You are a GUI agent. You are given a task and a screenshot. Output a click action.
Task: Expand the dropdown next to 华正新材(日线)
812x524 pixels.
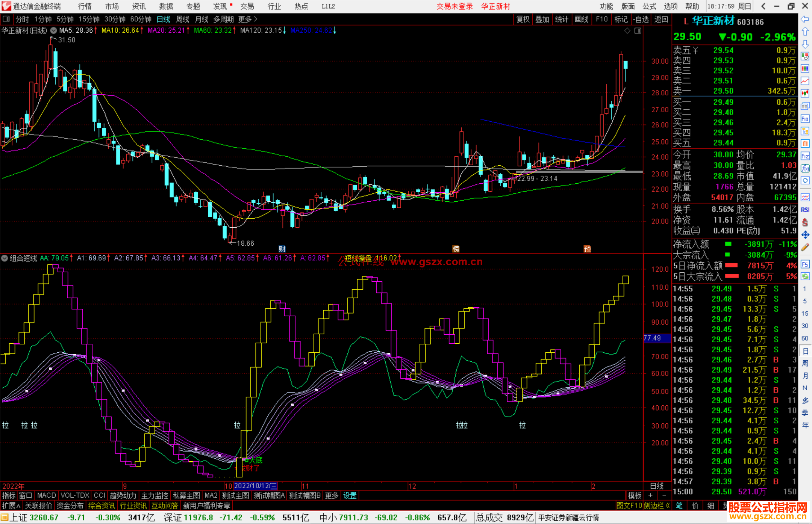54,30
